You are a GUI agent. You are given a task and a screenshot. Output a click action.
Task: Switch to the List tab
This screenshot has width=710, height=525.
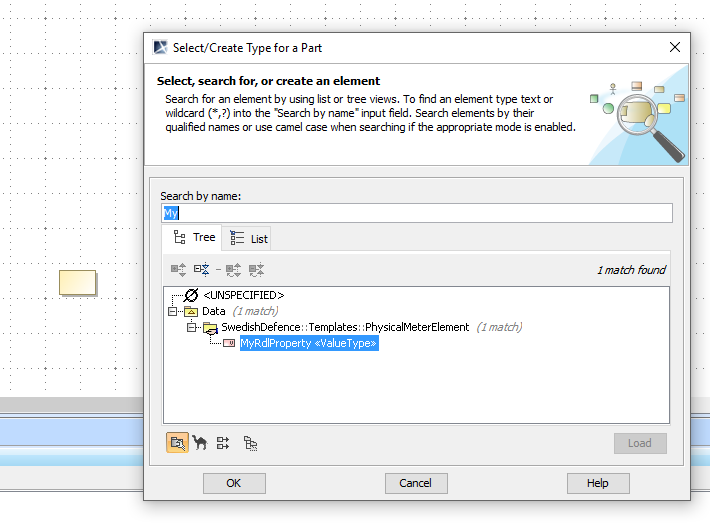tap(249, 238)
